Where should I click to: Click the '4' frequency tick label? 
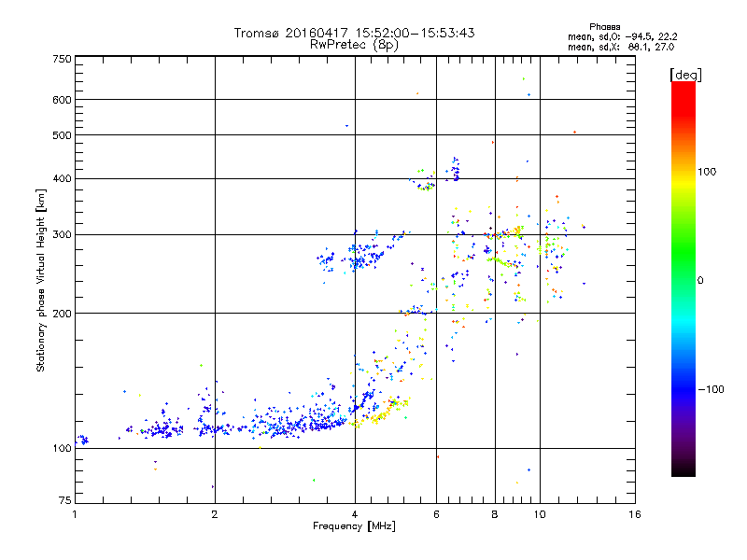pyautogui.click(x=355, y=514)
